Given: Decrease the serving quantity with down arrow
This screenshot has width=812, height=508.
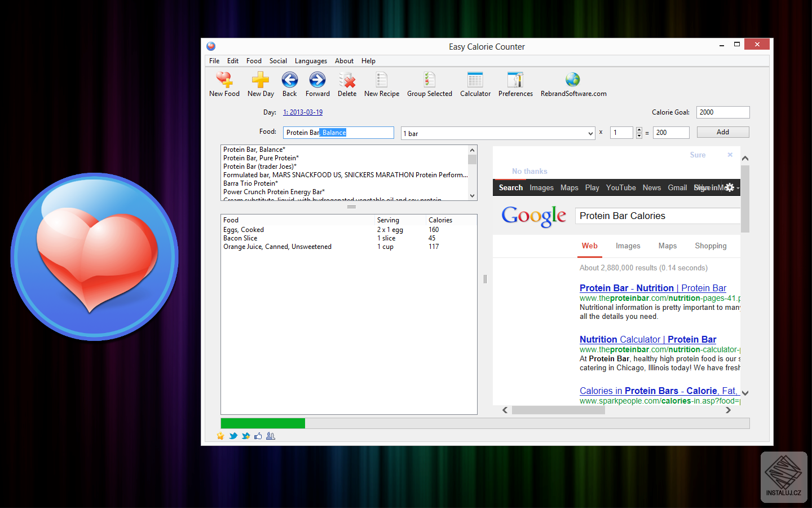Looking at the screenshot, I should click(639, 135).
